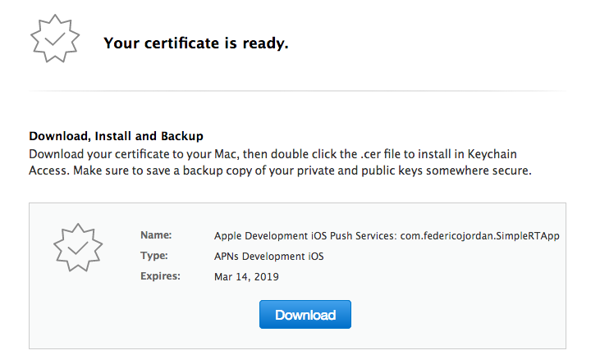Select the 'Apple Development iOS Push Services' name text
591x364 pixels.
tap(305, 236)
